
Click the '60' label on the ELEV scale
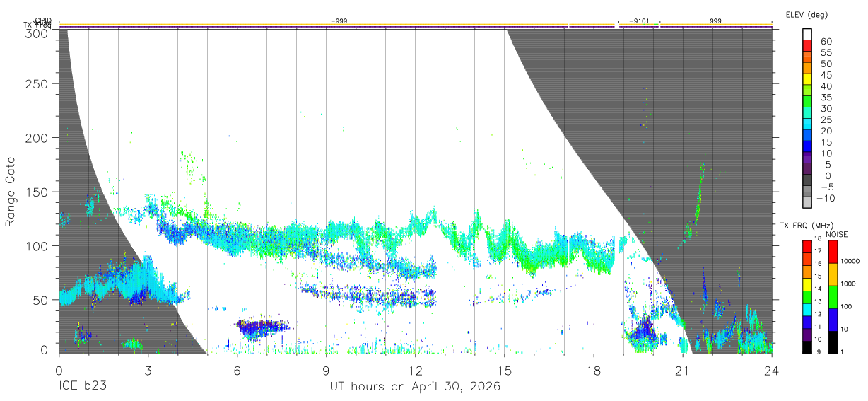826,41
